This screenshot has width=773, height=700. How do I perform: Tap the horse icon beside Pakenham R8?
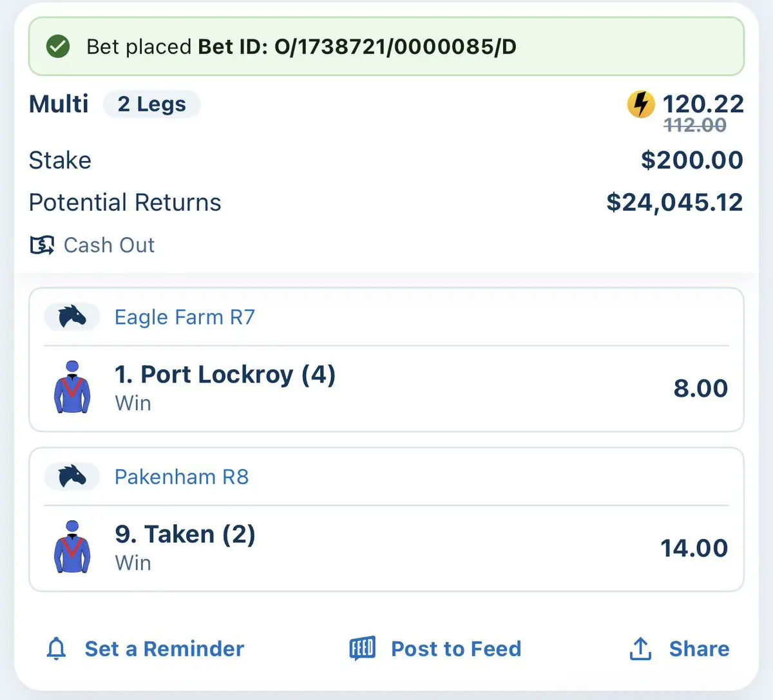72,477
